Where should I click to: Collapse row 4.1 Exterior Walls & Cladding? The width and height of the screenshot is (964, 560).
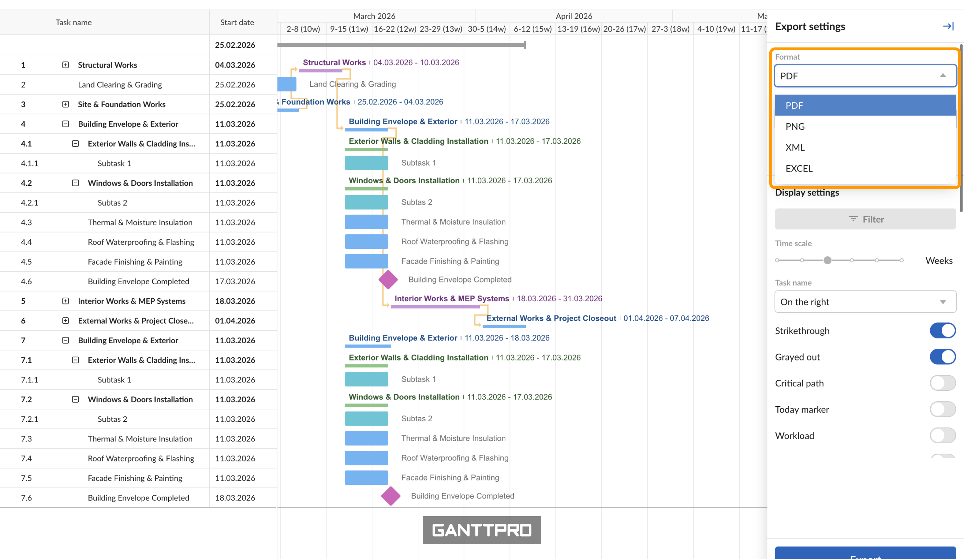click(75, 144)
